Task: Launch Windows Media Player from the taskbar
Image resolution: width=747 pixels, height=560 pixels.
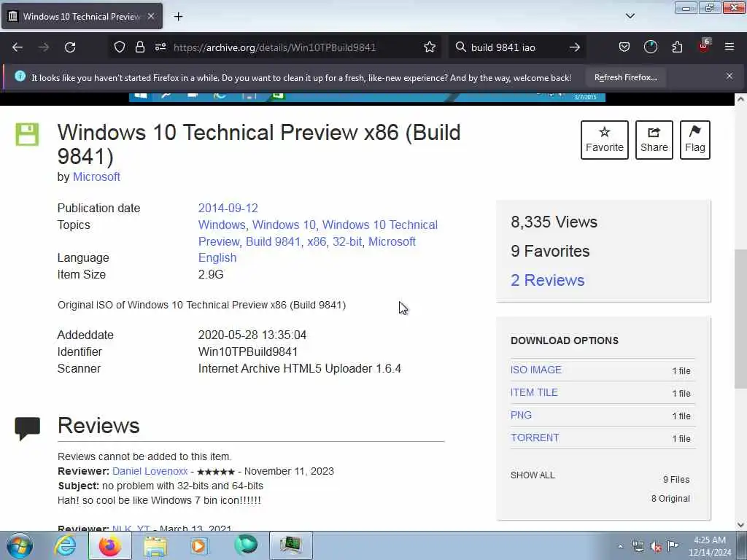Action: click(x=199, y=545)
